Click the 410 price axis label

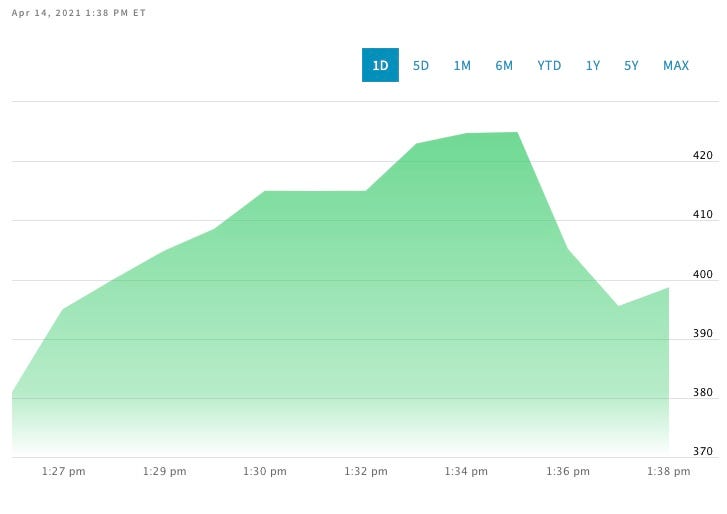coord(702,214)
